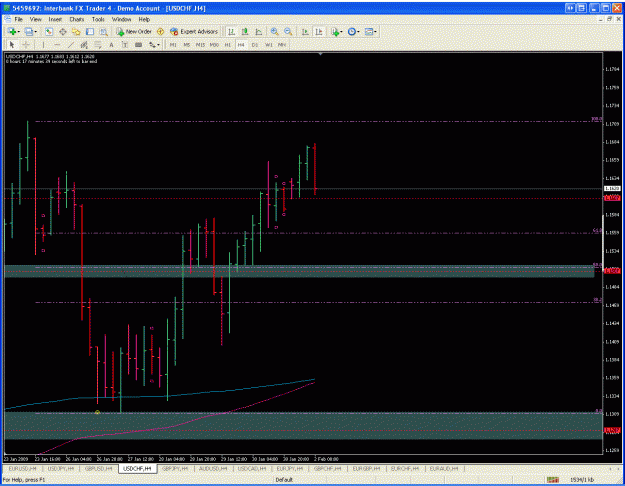Switch to the USDCAD,H4 chart tab

pyautogui.click(x=252, y=469)
